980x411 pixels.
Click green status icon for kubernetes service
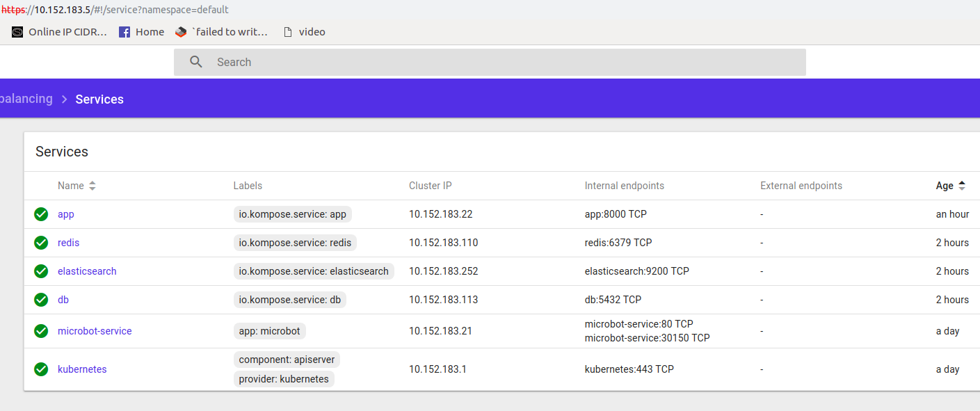point(41,369)
